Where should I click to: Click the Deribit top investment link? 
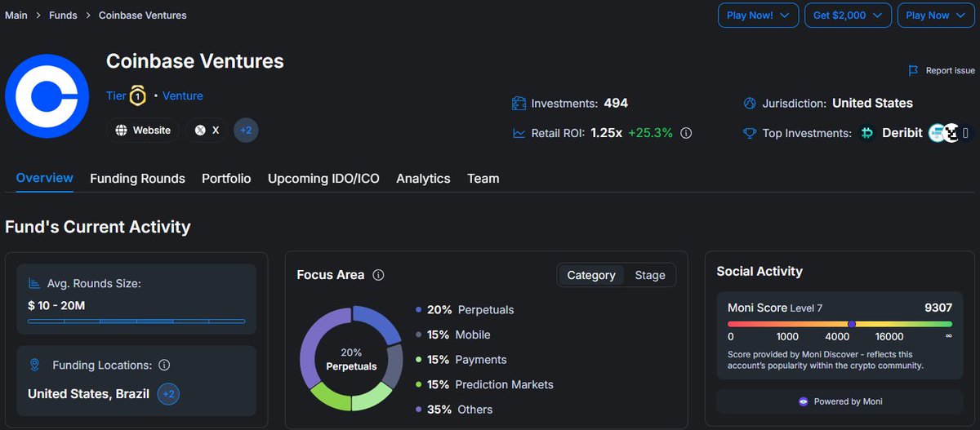click(902, 132)
